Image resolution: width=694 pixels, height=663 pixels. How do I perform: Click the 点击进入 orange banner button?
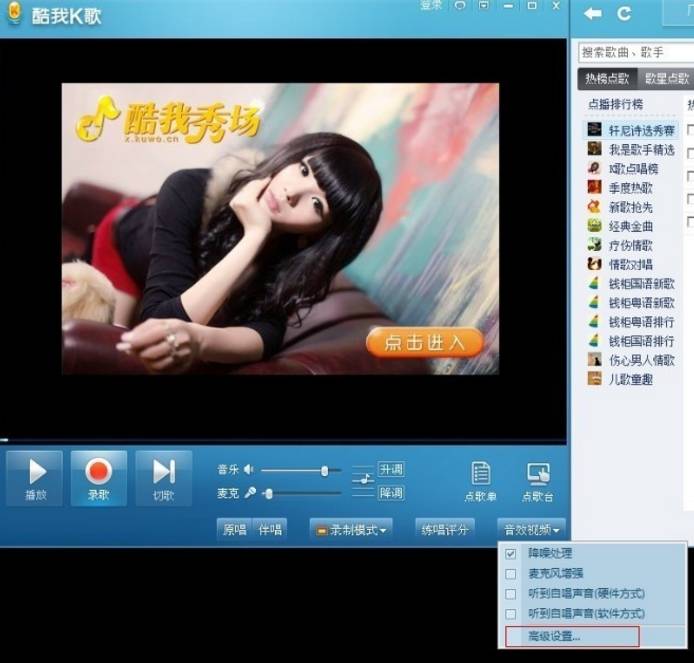[x=424, y=343]
